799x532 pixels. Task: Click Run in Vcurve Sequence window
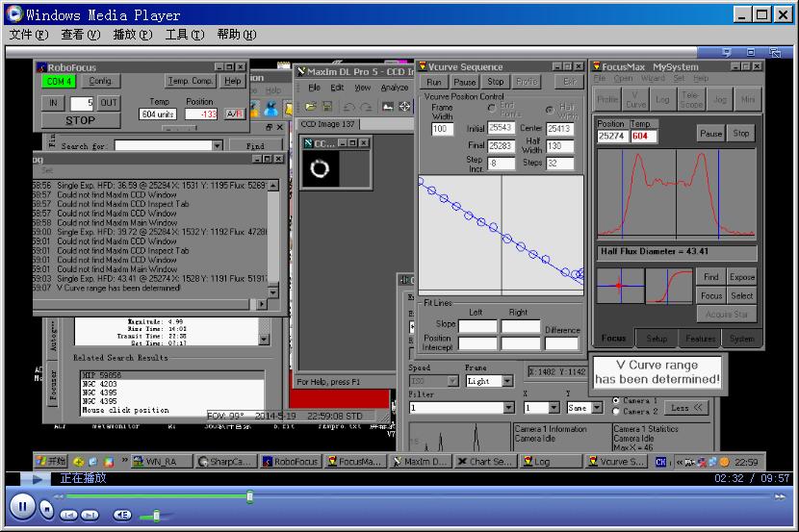tap(434, 82)
